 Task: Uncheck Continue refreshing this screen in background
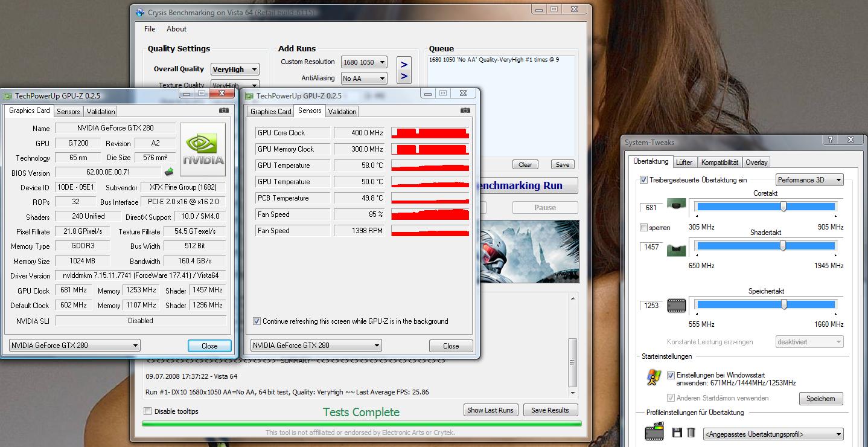pos(257,321)
